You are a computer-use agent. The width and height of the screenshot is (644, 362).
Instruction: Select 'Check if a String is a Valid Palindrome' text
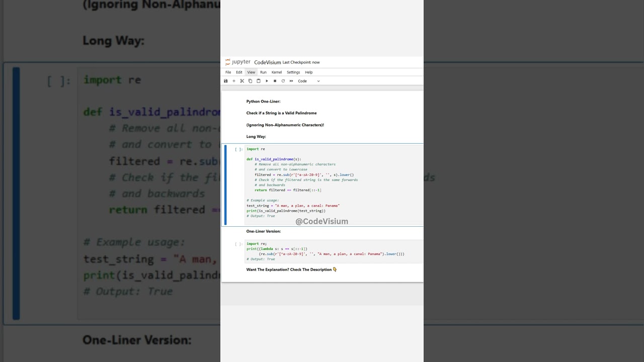(281, 113)
